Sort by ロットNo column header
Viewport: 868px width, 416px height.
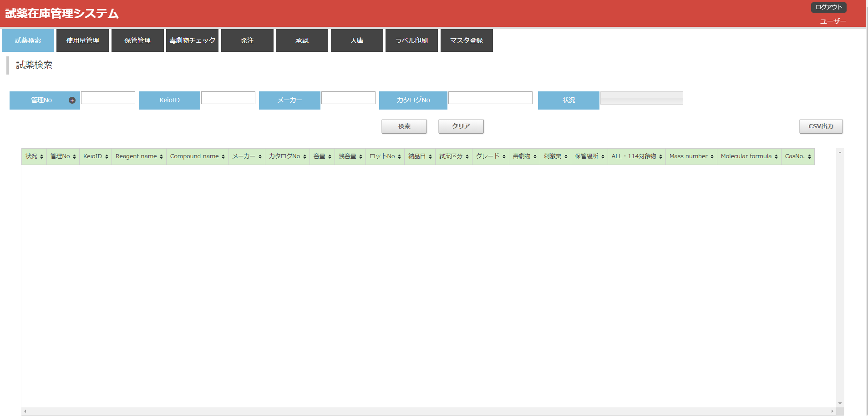pos(385,156)
